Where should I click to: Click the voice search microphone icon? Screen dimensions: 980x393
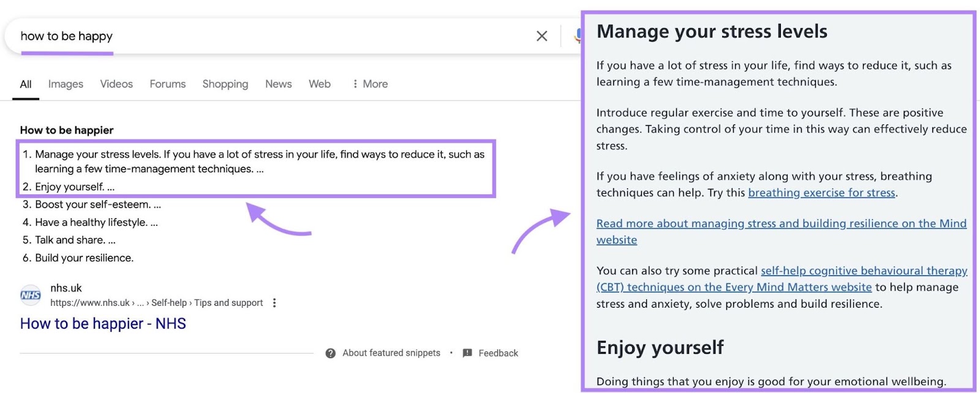(578, 36)
